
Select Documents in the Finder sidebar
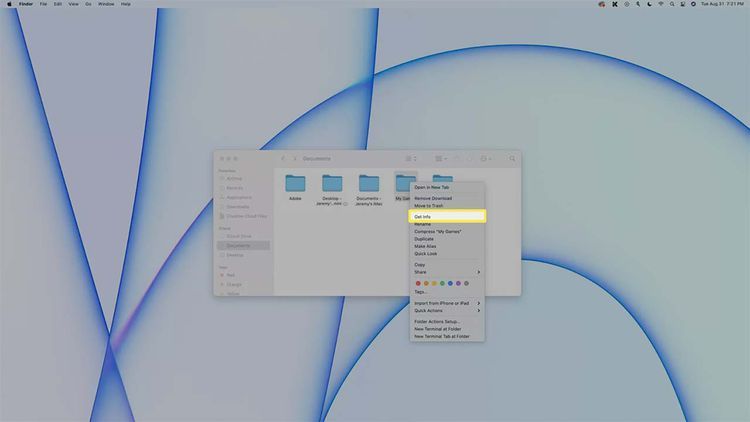238,245
